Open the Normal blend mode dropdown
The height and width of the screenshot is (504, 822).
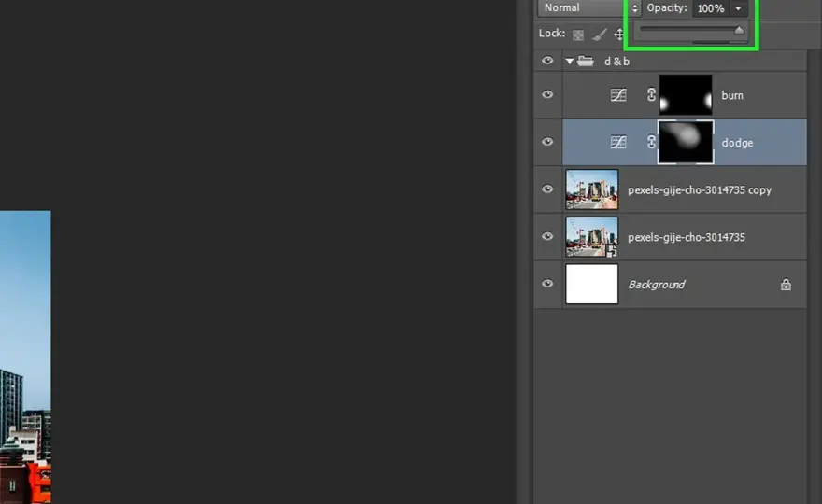(x=589, y=7)
